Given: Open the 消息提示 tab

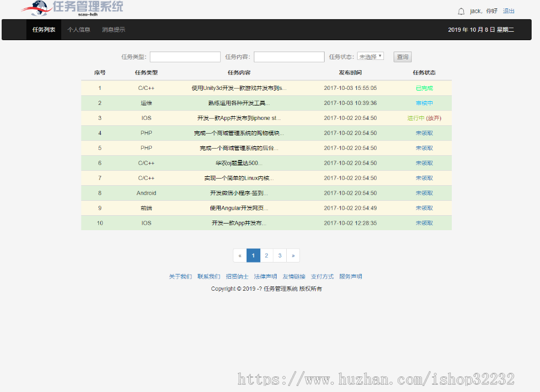Looking at the screenshot, I should 113,29.
